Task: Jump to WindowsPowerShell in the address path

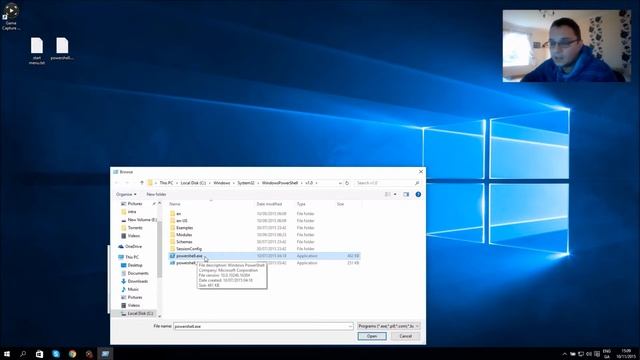Action: coord(280,183)
